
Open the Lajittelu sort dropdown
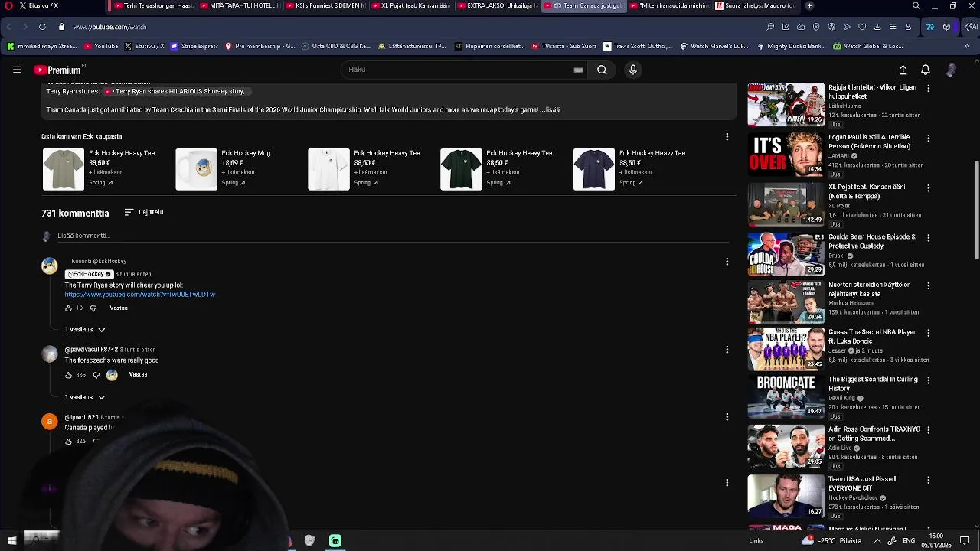pos(144,212)
